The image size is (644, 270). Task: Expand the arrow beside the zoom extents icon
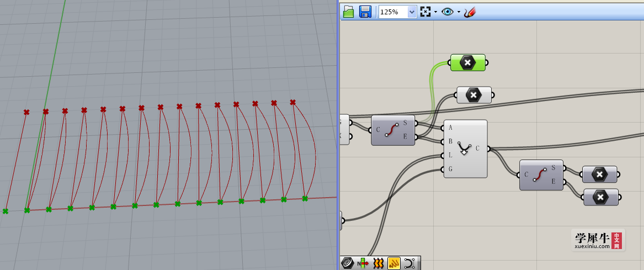click(x=435, y=12)
